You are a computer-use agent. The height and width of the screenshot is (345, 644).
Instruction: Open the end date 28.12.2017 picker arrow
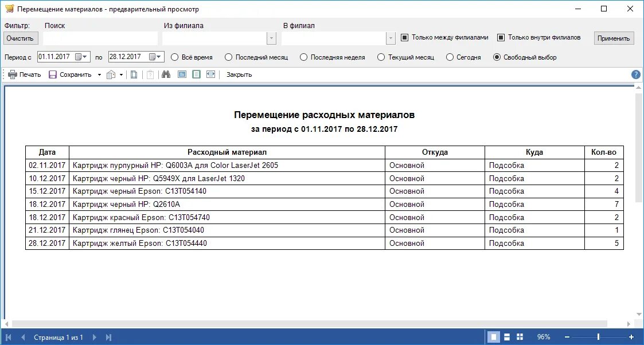click(159, 57)
